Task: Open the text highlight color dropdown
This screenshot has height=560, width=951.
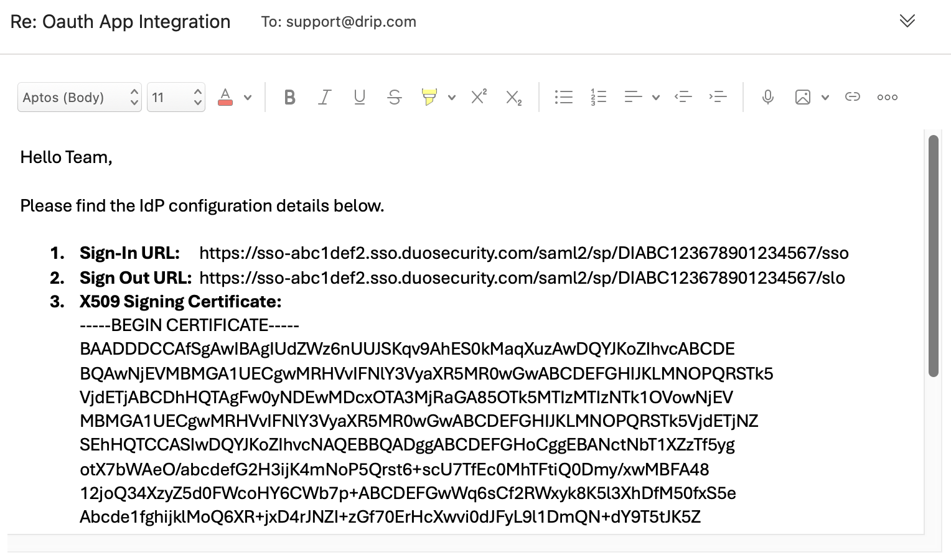Action: pyautogui.click(x=452, y=97)
